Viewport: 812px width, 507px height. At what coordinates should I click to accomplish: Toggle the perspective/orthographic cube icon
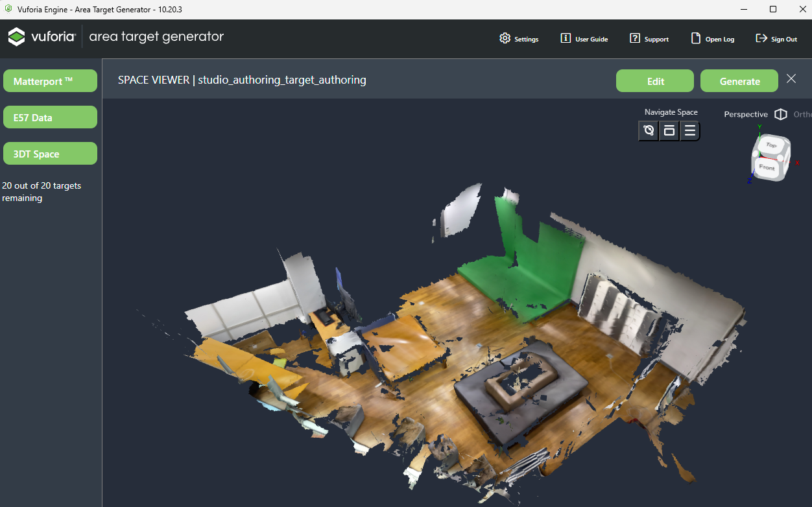[781, 114]
